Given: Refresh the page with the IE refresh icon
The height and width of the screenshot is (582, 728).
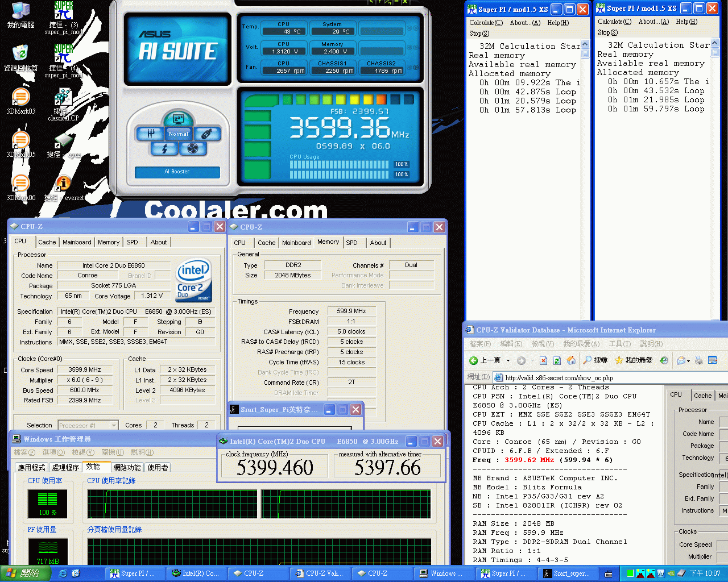Looking at the screenshot, I should [556, 360].
